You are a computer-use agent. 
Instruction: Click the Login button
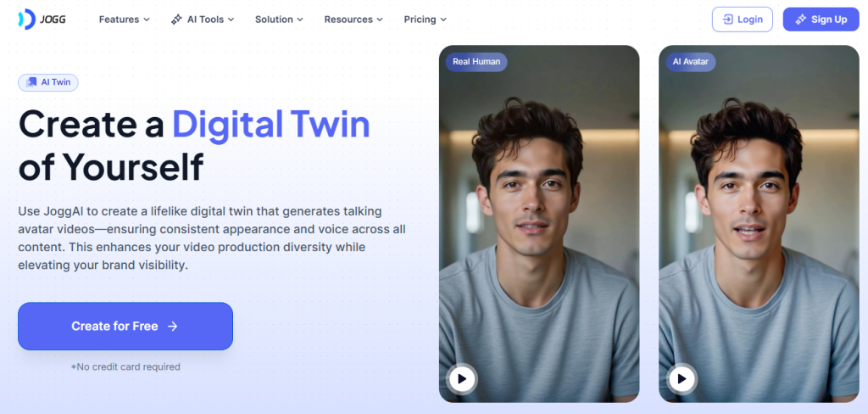coord(743,20)
